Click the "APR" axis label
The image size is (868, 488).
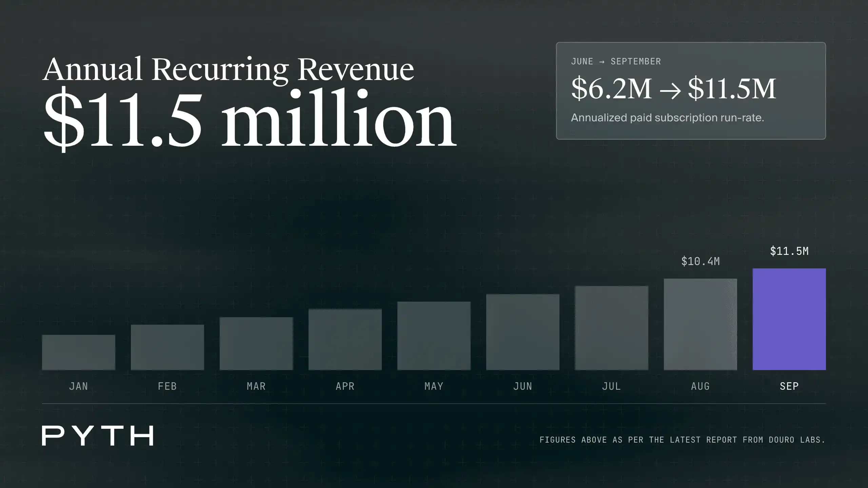345,386
